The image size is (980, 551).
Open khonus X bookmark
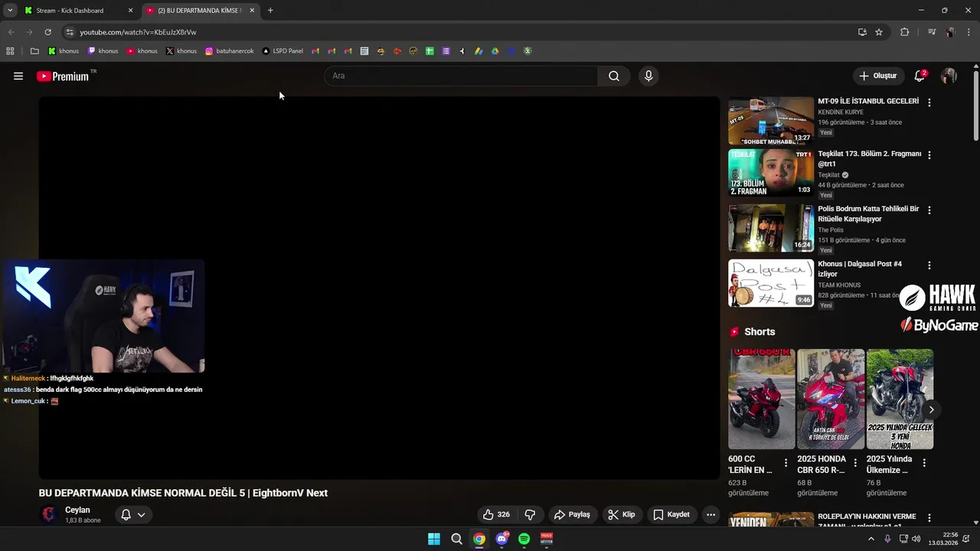pos(181,51)
